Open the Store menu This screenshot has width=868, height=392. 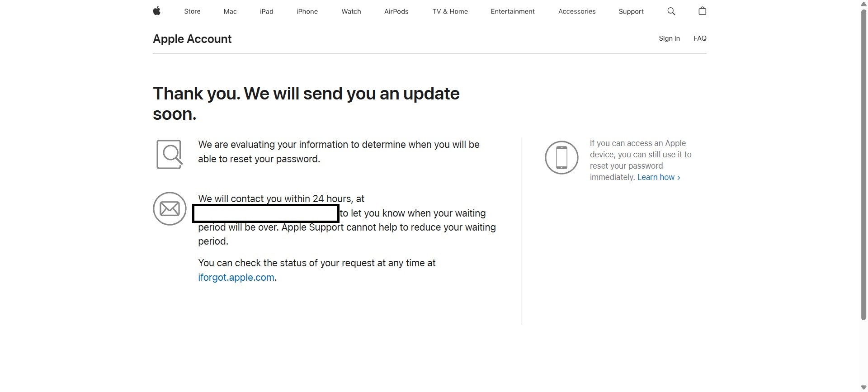click(x=192, y=11)
